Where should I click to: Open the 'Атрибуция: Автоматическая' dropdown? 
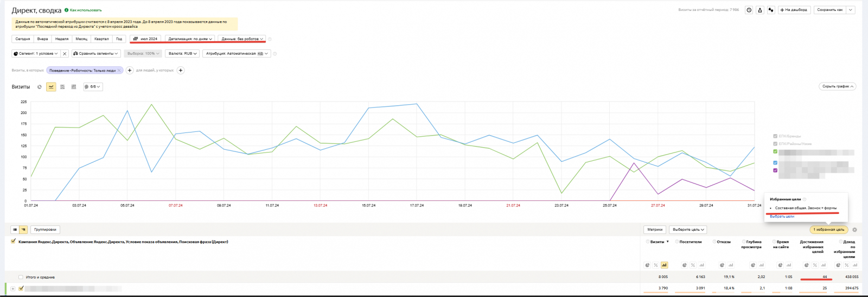coord(237,54)
